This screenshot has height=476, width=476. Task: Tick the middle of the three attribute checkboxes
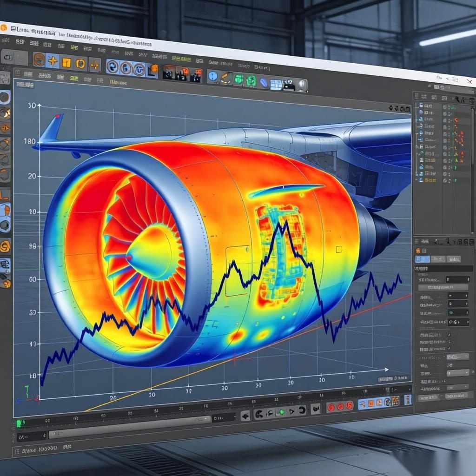450,342
